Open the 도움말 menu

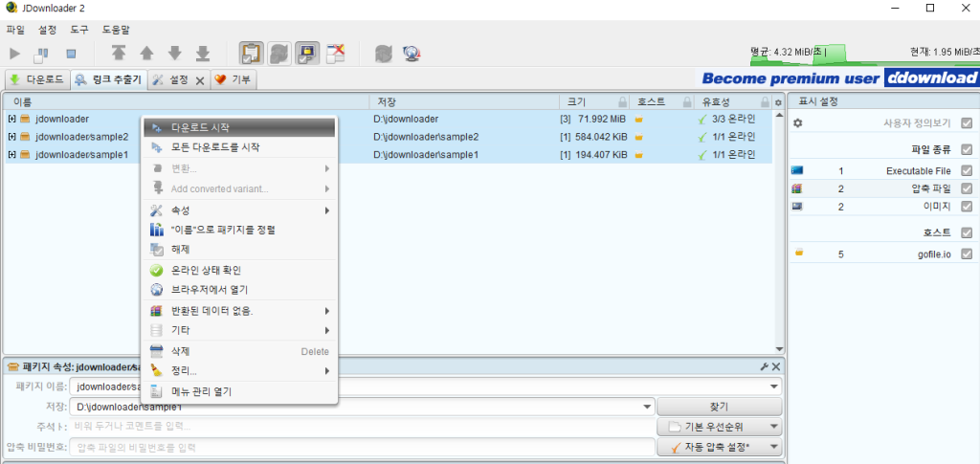pos(116,30)
